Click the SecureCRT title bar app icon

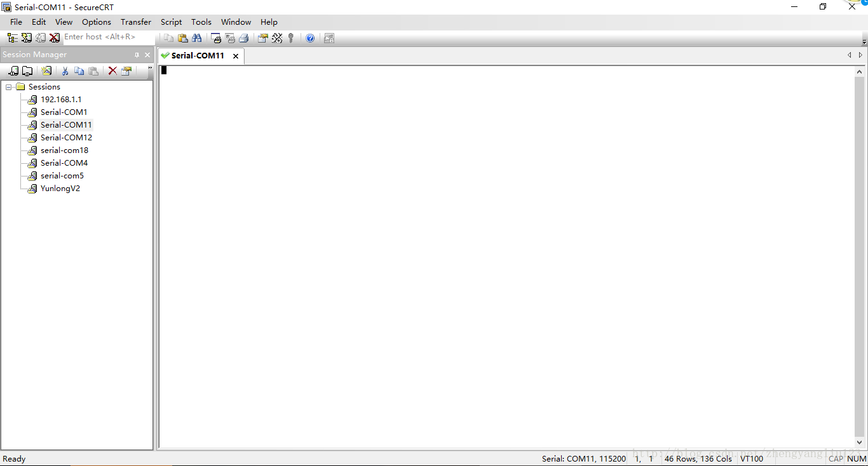click(6, 7)
